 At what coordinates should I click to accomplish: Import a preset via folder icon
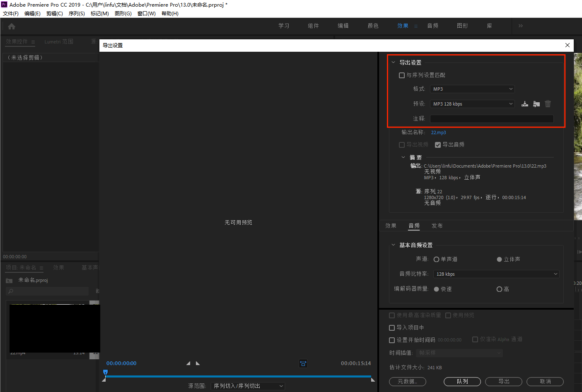pos(536,104)
